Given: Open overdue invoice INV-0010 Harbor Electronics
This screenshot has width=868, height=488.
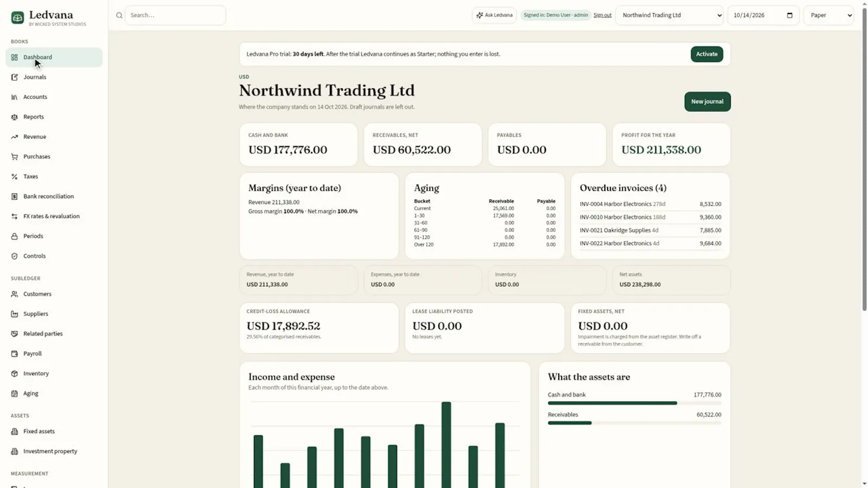Looking at the screenshot, I should [x=650, y=217].
